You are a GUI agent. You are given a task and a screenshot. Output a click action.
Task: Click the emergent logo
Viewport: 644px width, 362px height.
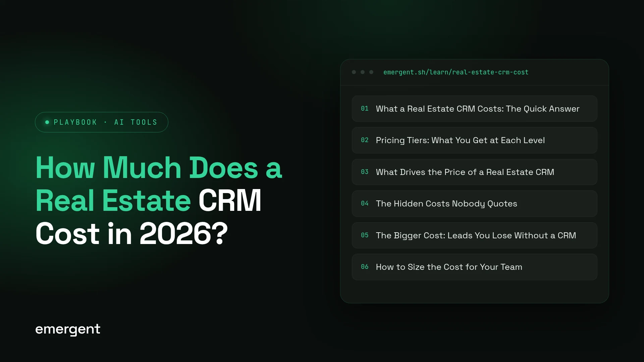pos(68,329)
